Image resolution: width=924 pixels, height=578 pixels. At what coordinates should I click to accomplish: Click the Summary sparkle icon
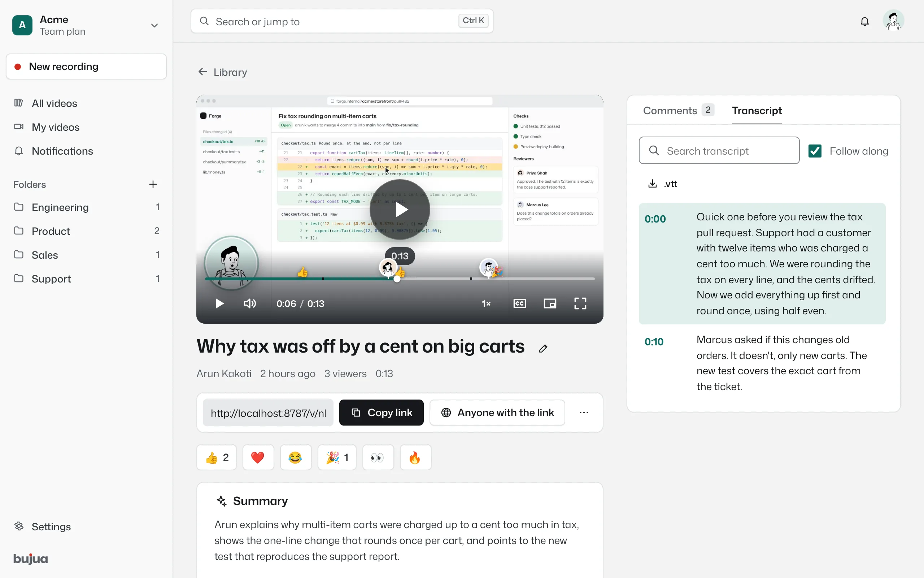(x=222, y=501)
